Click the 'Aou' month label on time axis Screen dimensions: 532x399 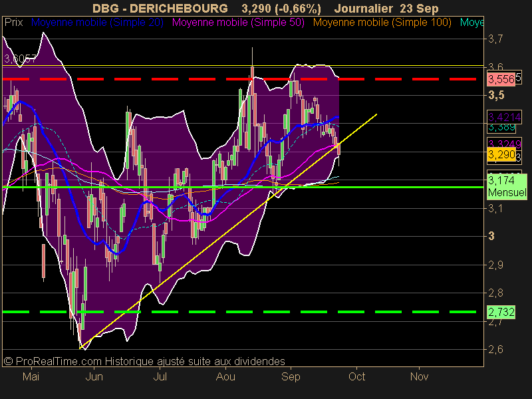tap(225, 376)
